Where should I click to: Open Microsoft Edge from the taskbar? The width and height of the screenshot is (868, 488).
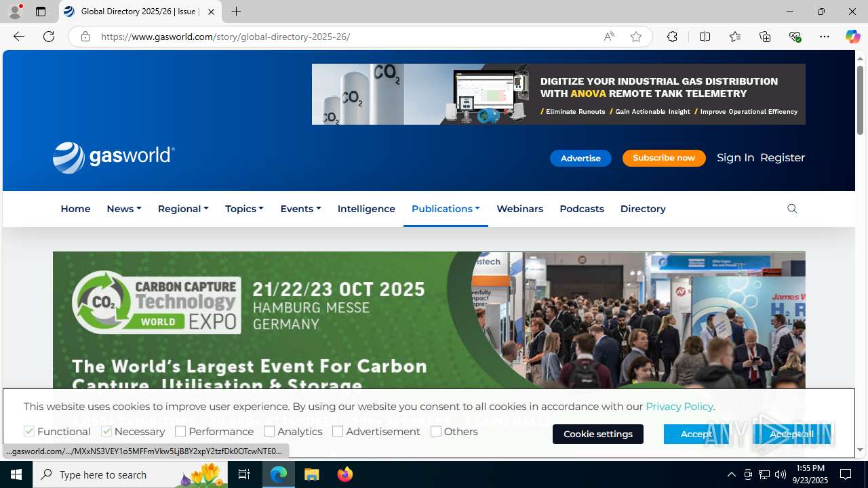tap(279, 474)
